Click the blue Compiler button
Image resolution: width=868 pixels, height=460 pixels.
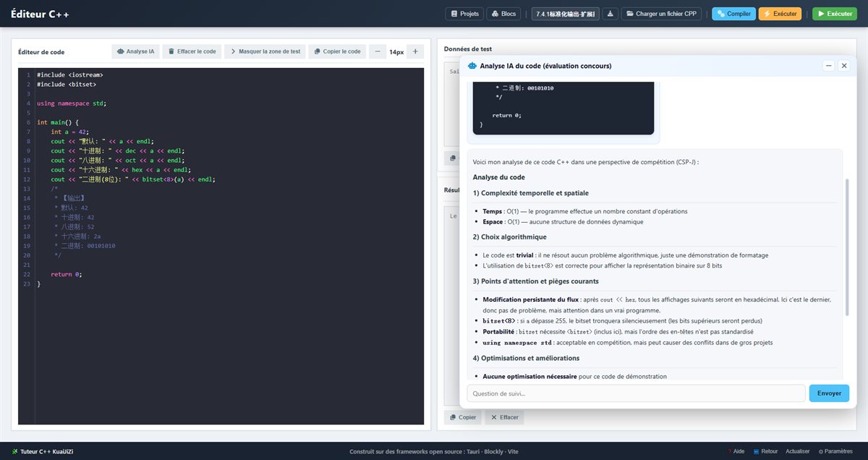[x=733, y=14]
